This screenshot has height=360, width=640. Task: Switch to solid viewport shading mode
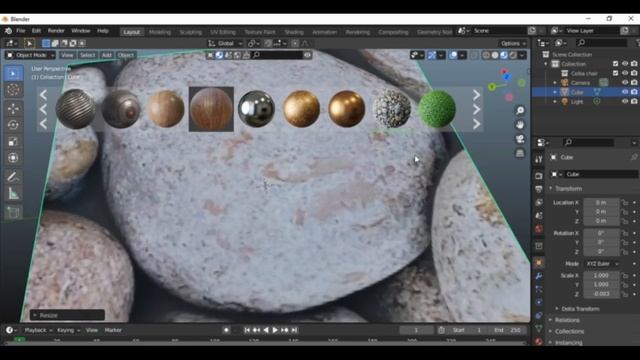(495, 55)
